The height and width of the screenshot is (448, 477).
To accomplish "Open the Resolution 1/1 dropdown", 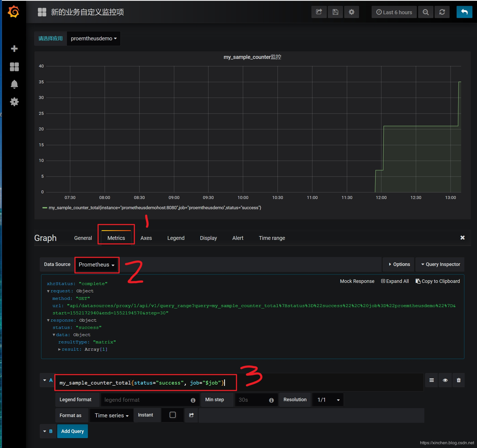I will [328, 400].
